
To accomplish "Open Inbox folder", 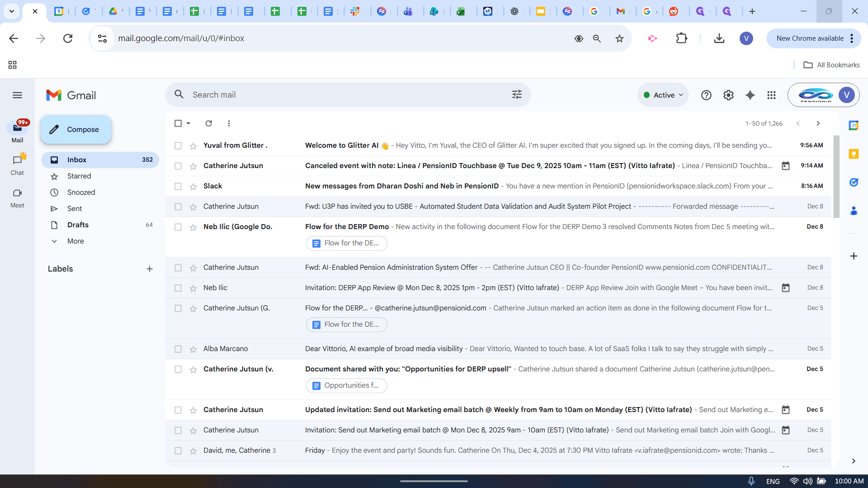I will tap(100, 160).
